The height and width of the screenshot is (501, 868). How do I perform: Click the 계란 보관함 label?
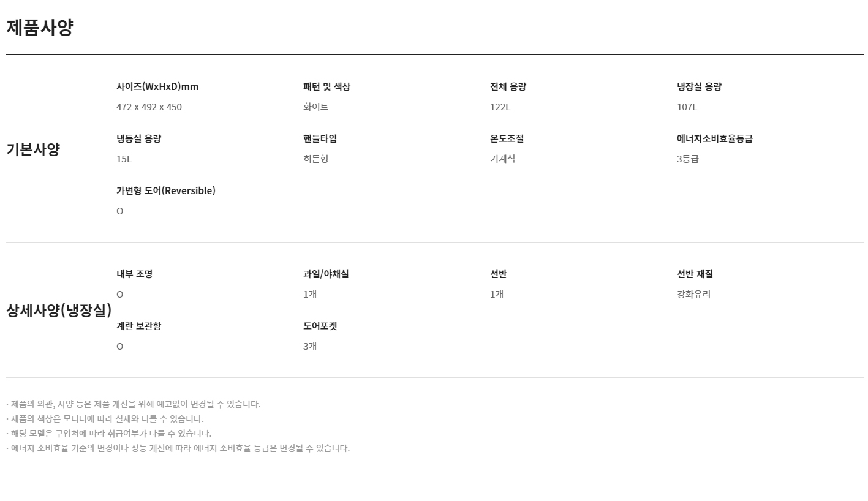(x=138, y=326)
